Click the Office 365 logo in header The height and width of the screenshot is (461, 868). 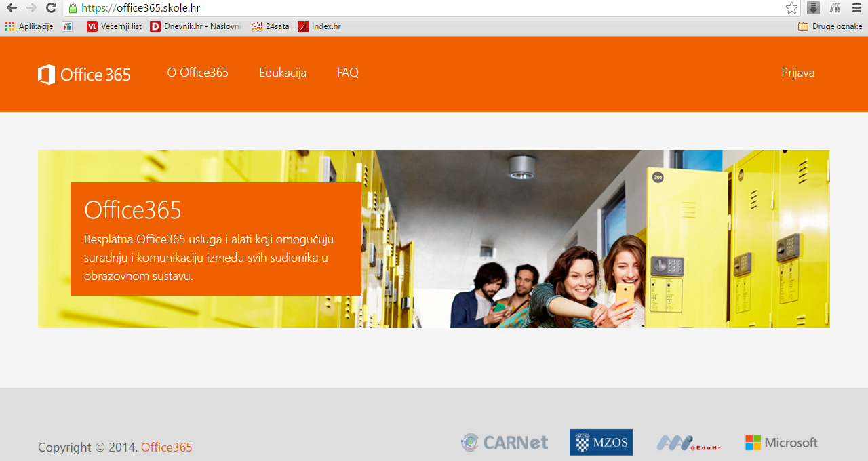[x=84, y=74]
